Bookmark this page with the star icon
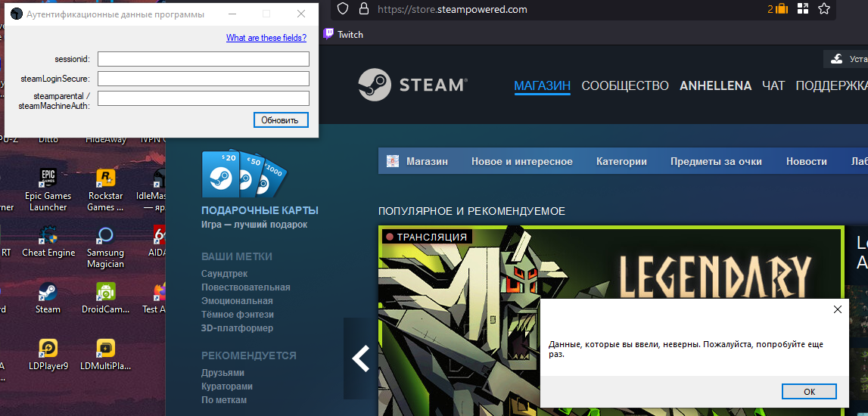 click(x=824, y=8)
